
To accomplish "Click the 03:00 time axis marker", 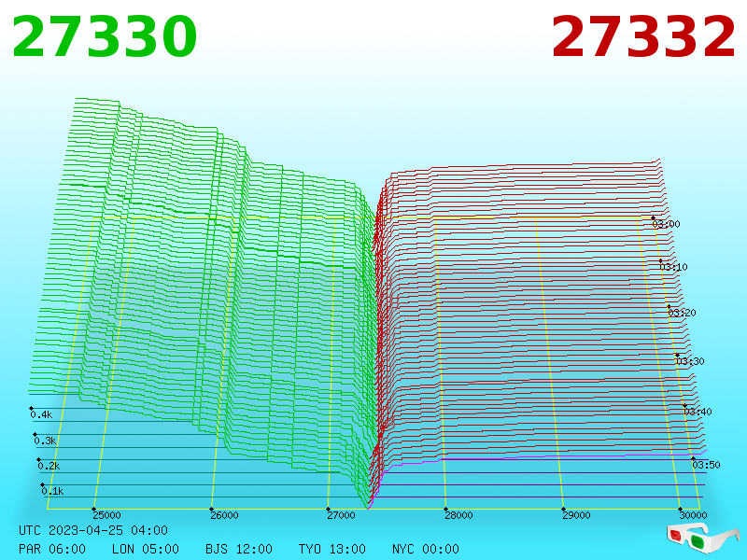I will point(666,224).
